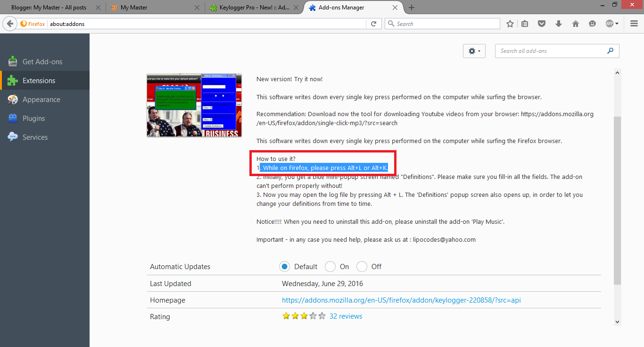This screenshot has width=644, height=347.
Task: Click the add-on screenshot thumbnail
Action: [x=194, y=105]
